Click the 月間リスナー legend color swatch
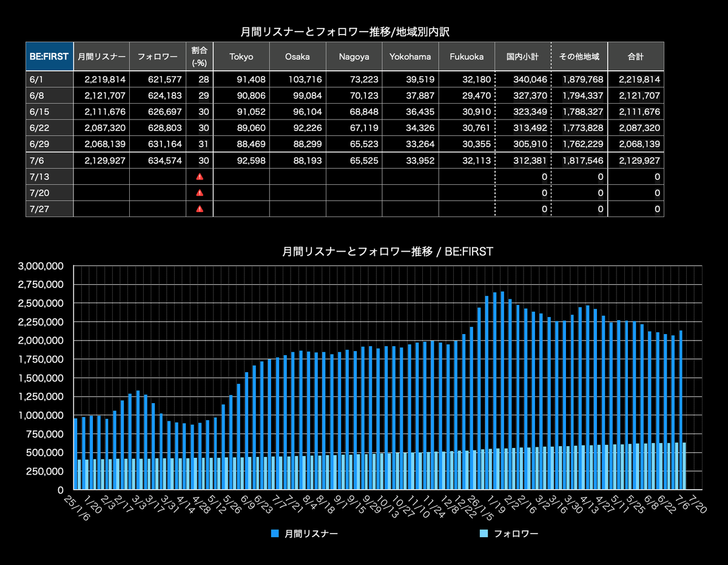 coord(275,533)
